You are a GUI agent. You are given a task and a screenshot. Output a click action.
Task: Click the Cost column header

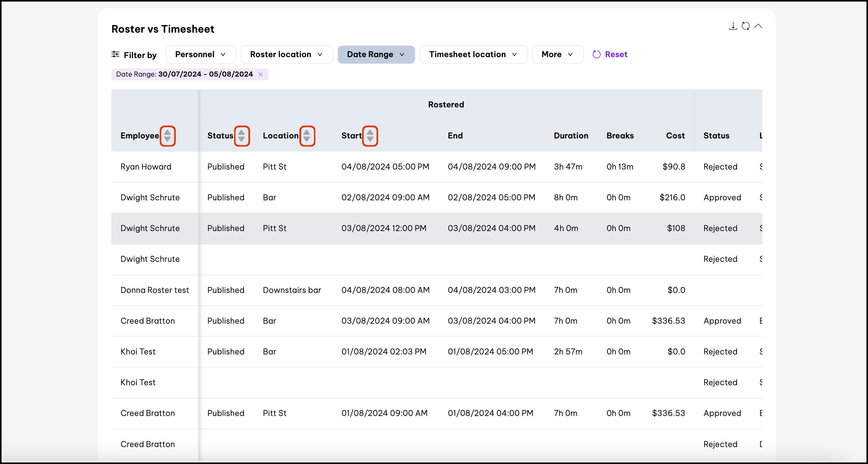click(x=675, y=136)
